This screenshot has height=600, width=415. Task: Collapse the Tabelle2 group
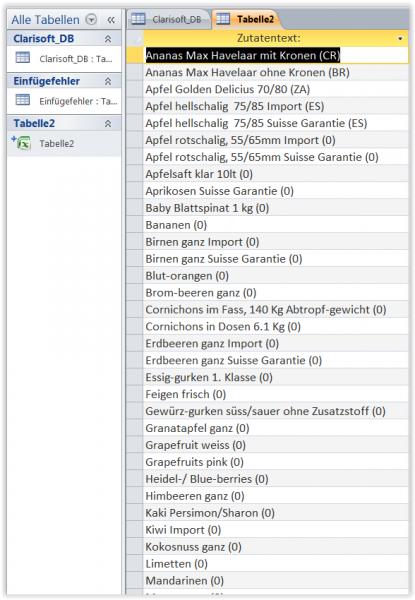(x=108, y=123)
